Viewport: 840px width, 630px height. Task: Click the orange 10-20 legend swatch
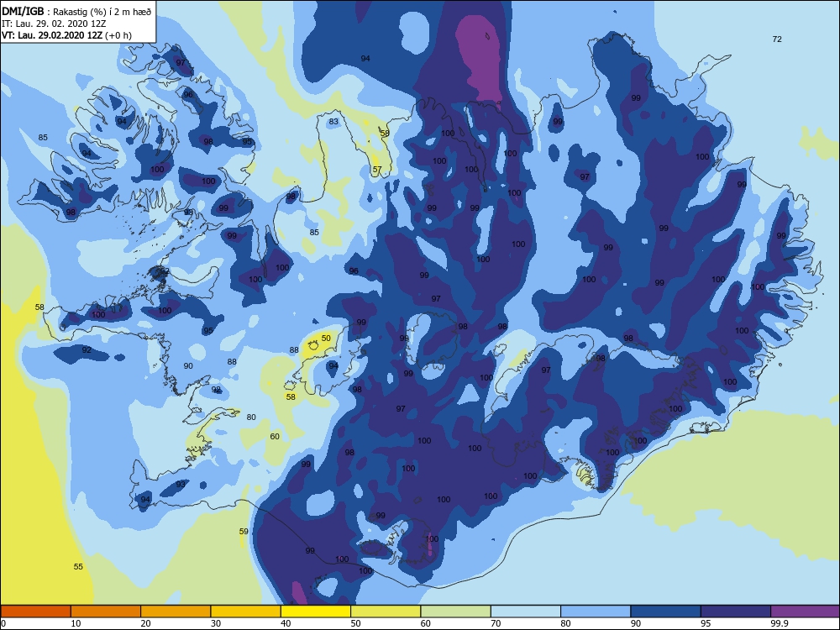point(106,612)
